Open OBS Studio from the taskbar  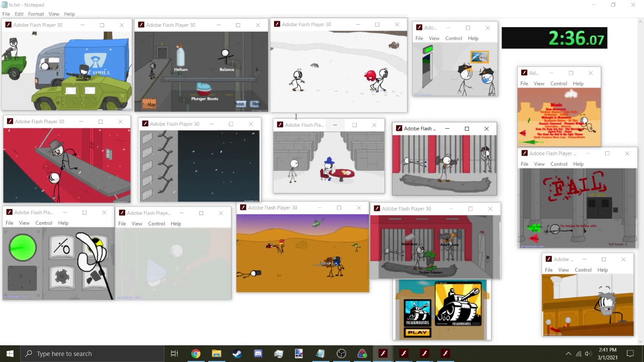coord(341,353)
